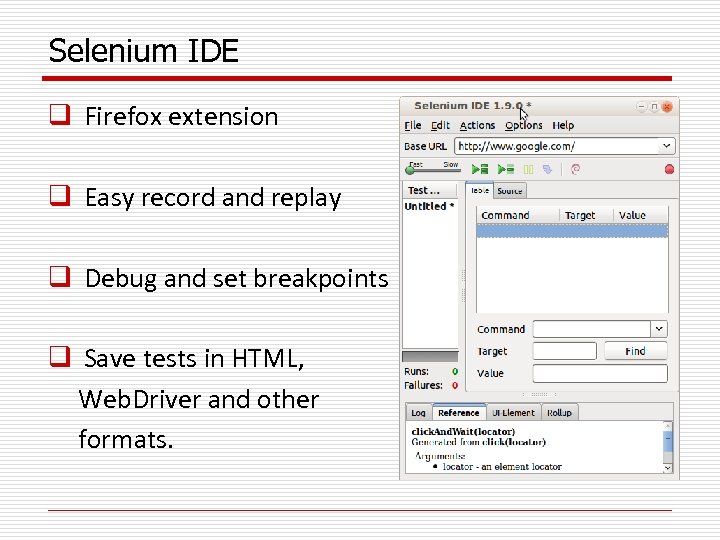
Task: Expand the Command dropdown arrow
Action: click(659, 329)
